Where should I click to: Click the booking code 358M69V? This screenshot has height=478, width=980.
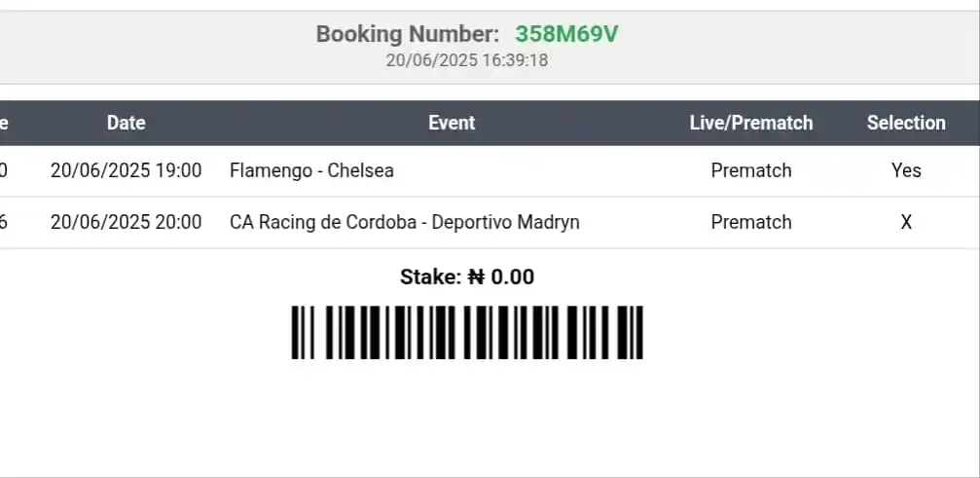pos(566,34)
